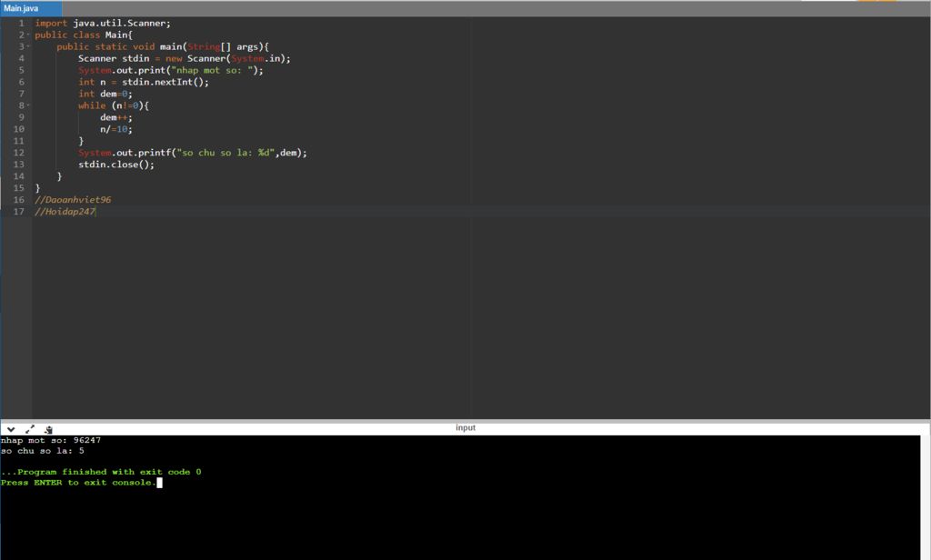Click console output 'nhap mot so: 96247'
Screen dimensions: 931x560
(x=51, y=441)
